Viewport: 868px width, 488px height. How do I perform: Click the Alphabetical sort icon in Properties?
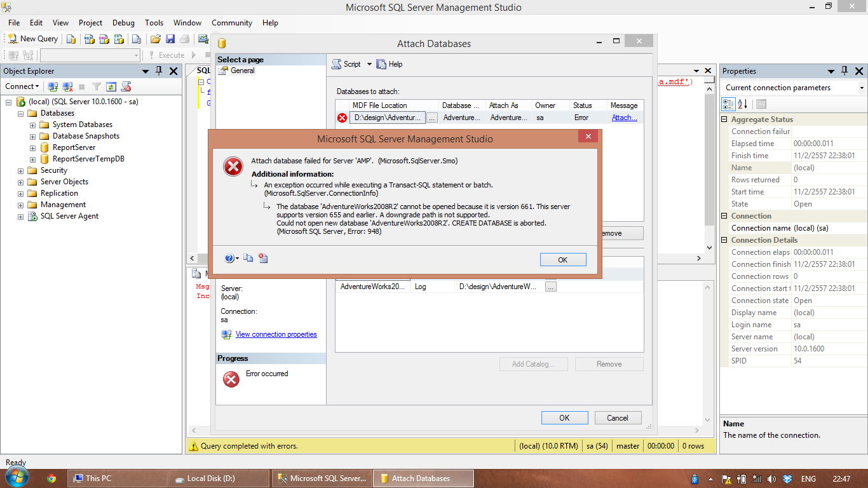[x=742, y=104]
